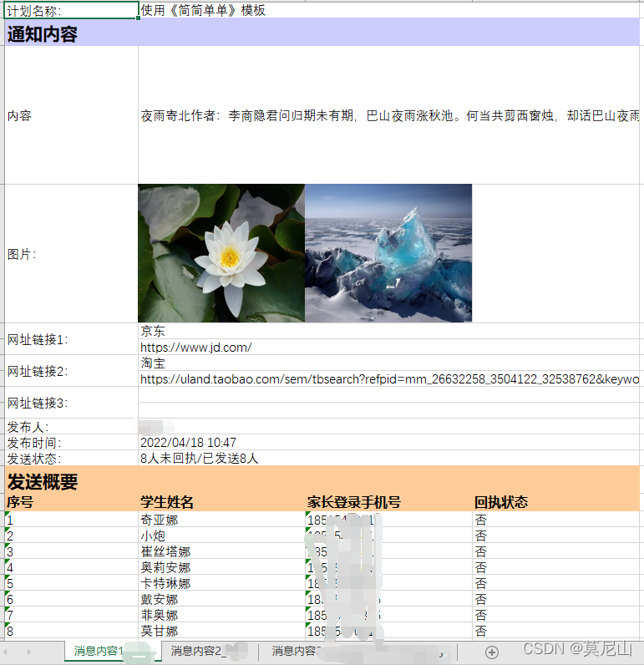
Task: Select the 否 status in 崔丝塔娜 row
Action: point(556,551)
